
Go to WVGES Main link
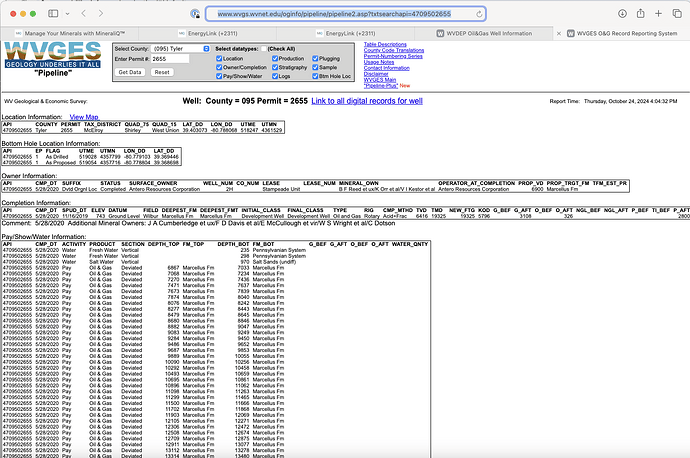pyautogui.click(x=380, y=80)
